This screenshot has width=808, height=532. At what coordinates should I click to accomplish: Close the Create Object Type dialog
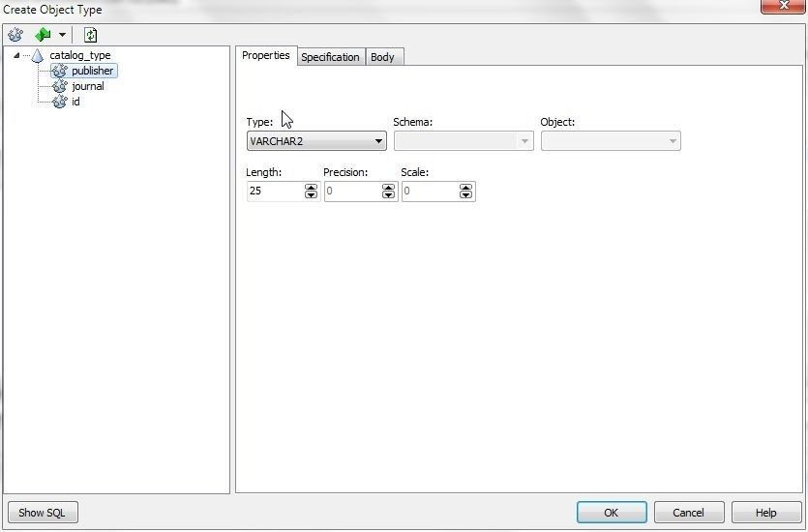click(x=783, y=6)
